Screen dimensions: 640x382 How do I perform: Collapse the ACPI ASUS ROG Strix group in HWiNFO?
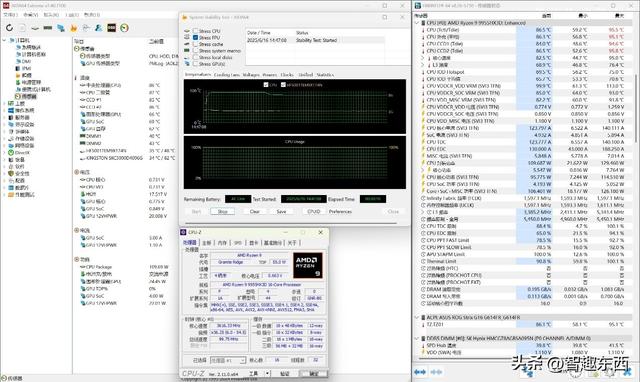417,317
